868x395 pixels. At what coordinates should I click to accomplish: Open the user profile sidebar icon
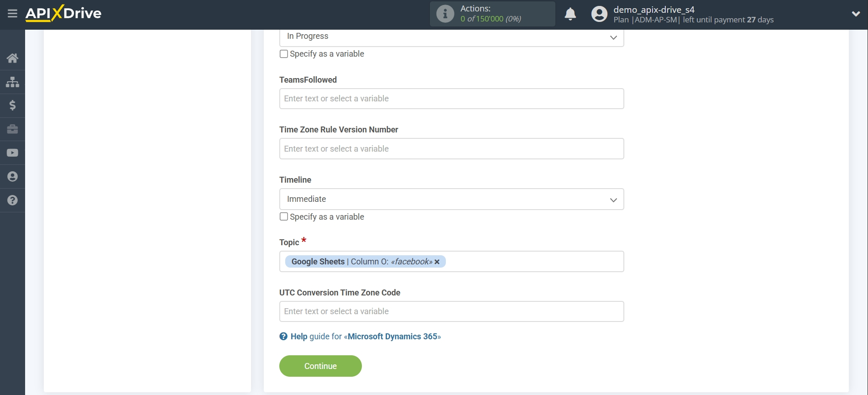12,177
